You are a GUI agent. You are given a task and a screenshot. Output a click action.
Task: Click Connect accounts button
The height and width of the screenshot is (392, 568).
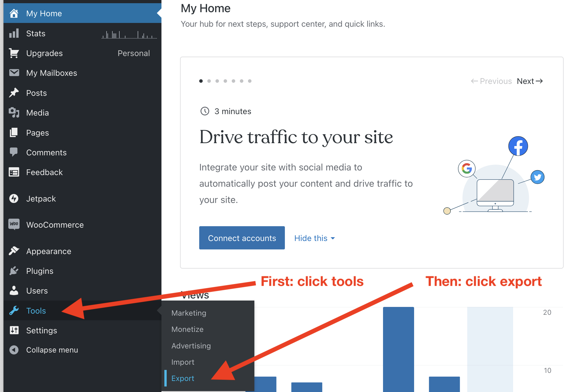(242, 238)
